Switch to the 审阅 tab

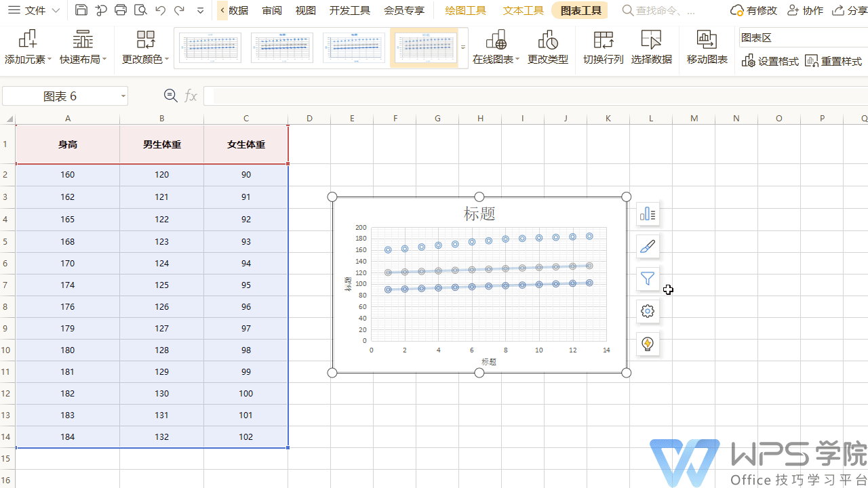tap(272, 10)
